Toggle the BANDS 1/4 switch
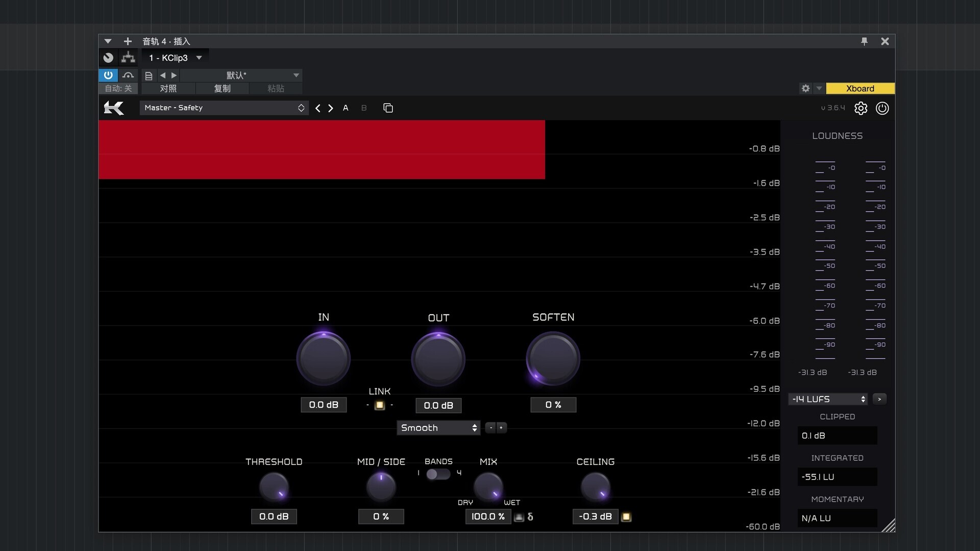 (438, 474)
